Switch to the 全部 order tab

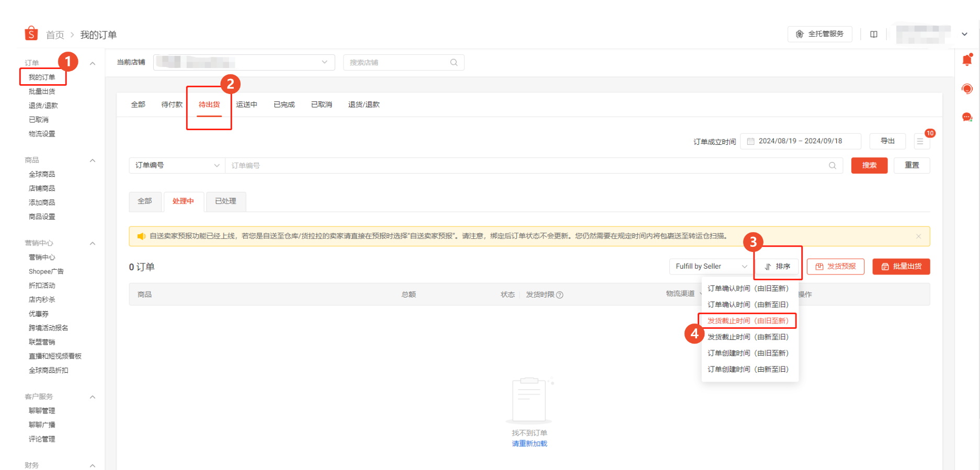(x=138, y=105)
